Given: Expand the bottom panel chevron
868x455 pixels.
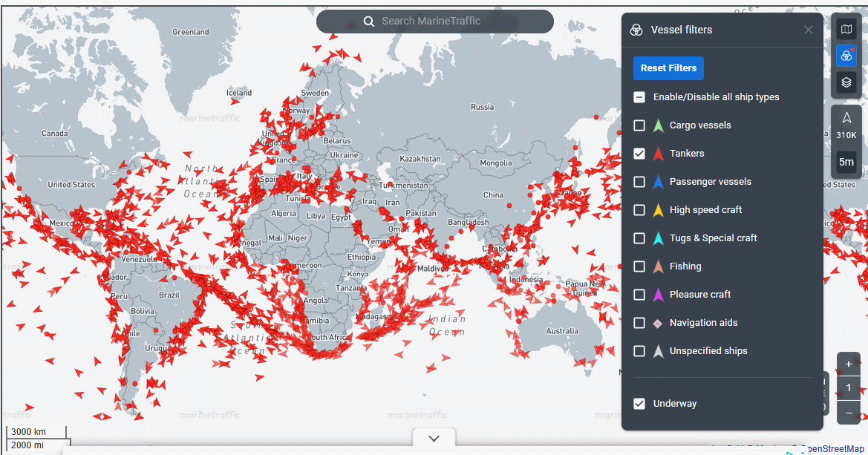Looking at the screenshot, I should (434, 438).
